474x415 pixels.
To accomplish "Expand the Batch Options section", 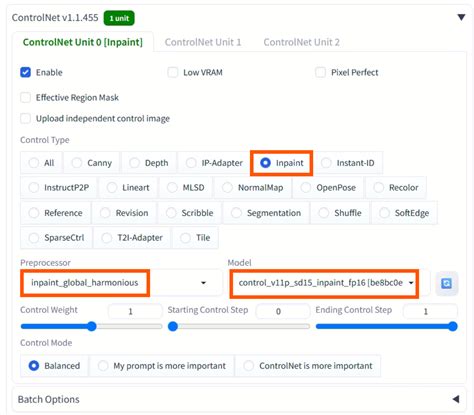I will click(456, 399).
